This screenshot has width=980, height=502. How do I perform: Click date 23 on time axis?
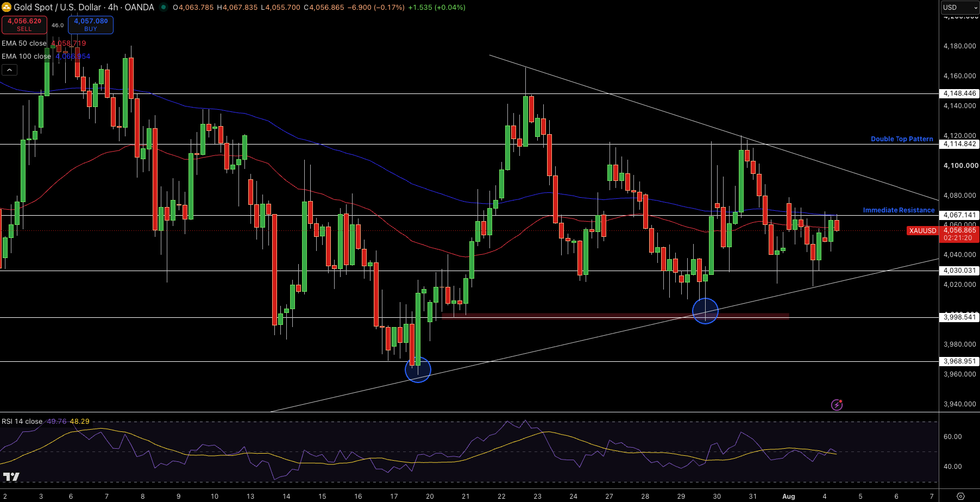click(537, 497)
